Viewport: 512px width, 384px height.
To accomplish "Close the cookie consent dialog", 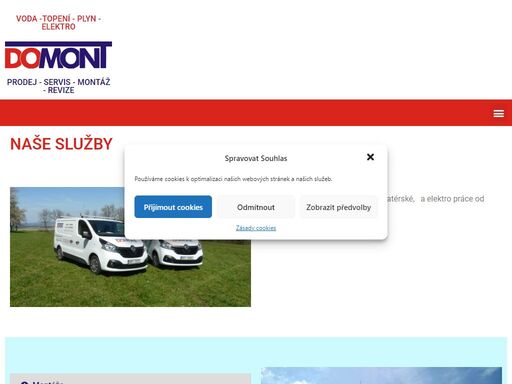I will [x=370, y=157].
